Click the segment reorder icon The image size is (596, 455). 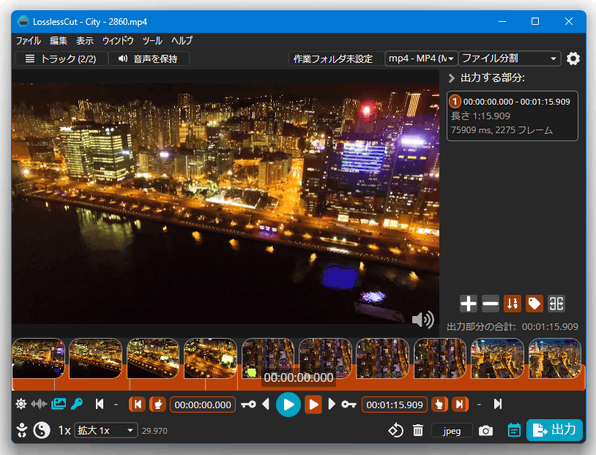click(512, 304)
